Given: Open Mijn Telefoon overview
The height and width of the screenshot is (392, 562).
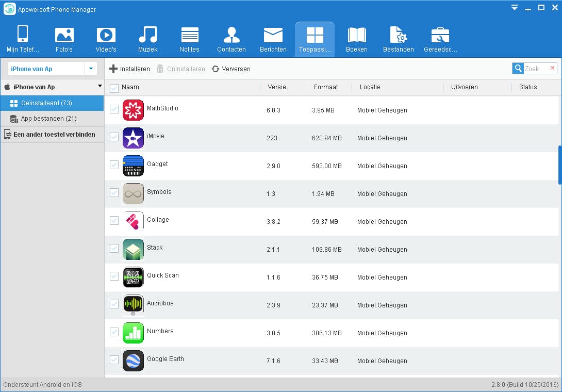Looking at the screenshot, I should [x=22, y=39].
